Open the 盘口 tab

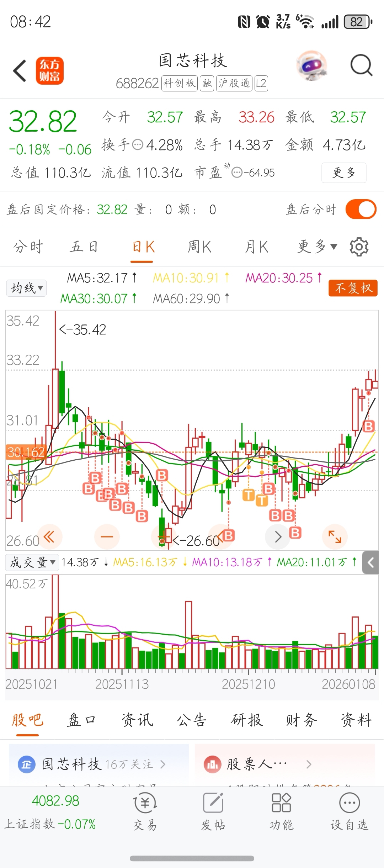82,720
